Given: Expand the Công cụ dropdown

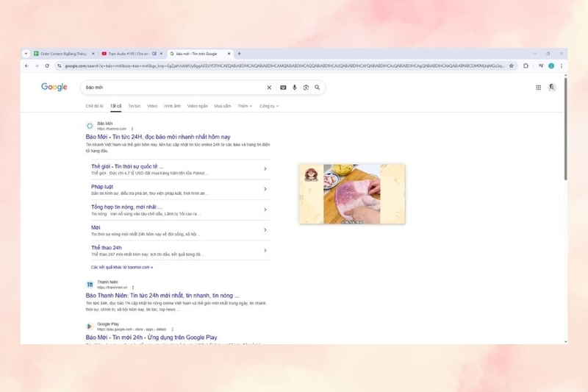Looking at the screenshot, I should pos(269,106).
